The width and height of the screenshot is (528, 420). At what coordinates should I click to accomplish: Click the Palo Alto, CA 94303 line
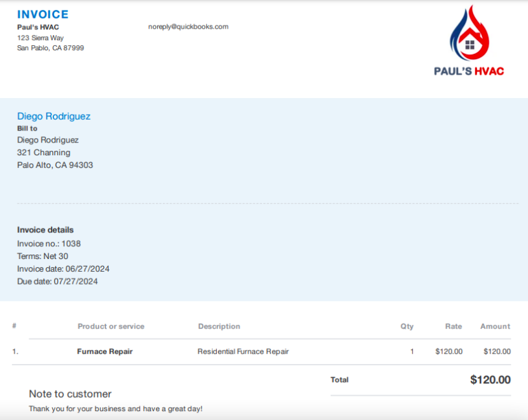(55, 165)
